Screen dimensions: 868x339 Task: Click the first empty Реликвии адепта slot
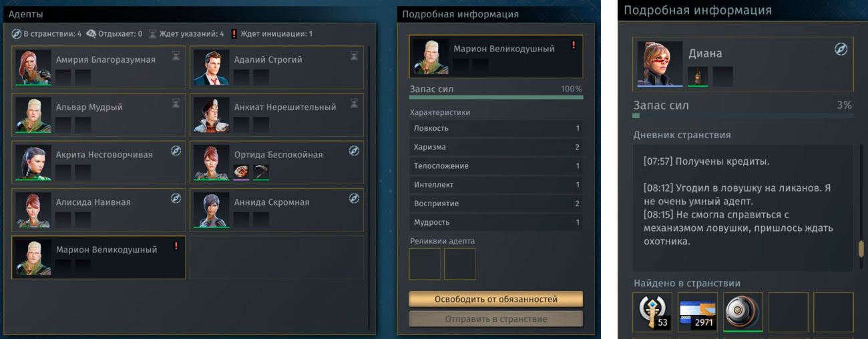(425, 264)
